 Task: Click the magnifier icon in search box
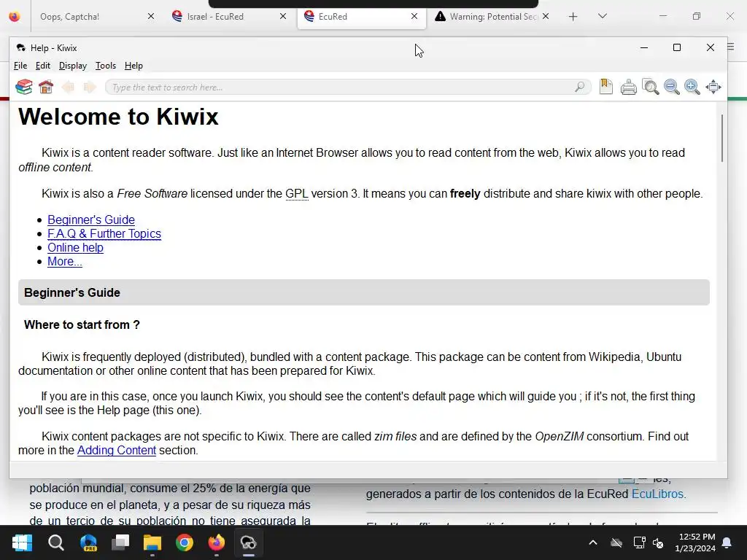[x=579, y=87]
